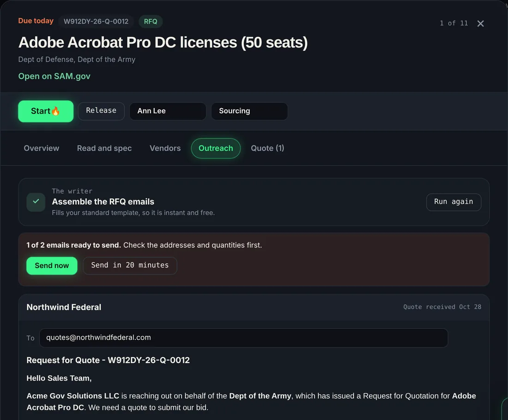Click the 1 of 2 emails ready notice
The image size is (508, 420).
click(144, 245)
